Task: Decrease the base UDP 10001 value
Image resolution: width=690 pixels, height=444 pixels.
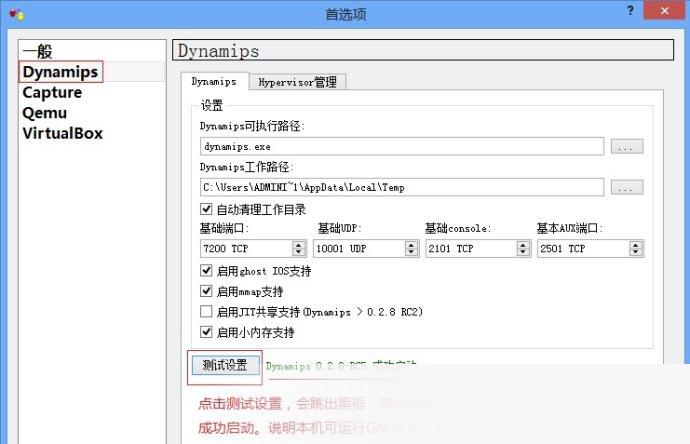Action: point(411,253)
